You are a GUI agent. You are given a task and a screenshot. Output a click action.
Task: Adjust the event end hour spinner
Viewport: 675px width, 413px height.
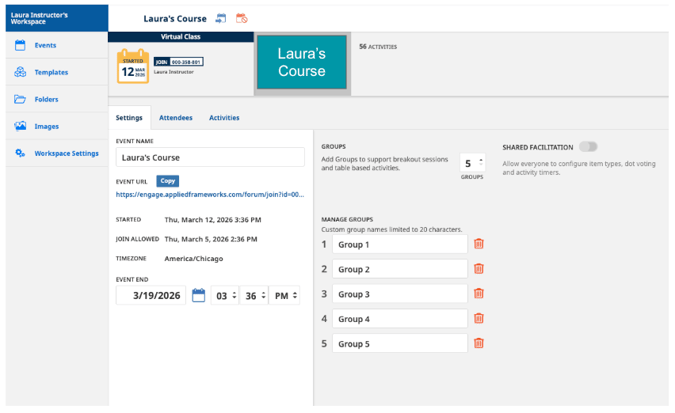click(224, 296)
